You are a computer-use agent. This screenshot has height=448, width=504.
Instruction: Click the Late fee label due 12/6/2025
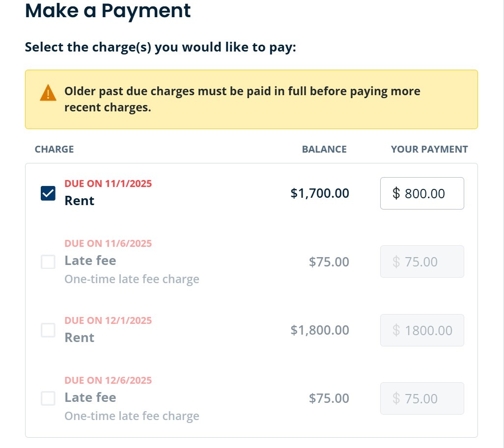(x=90, y=397)
